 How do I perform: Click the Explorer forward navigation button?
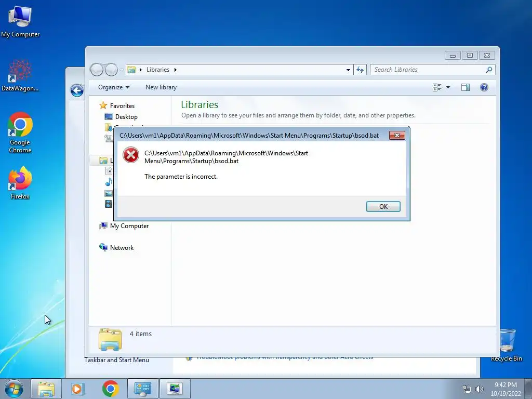pyautogui.click(x=111, y=70)
